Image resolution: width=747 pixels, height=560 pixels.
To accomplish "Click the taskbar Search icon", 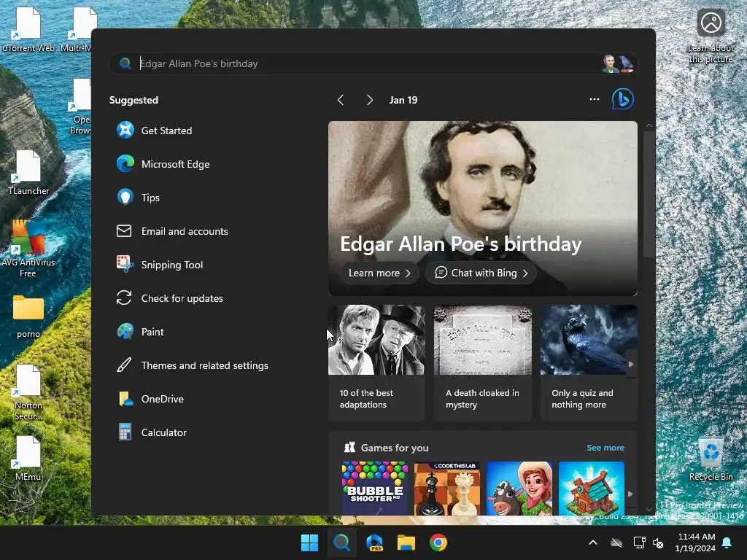I will pos(341,542).
